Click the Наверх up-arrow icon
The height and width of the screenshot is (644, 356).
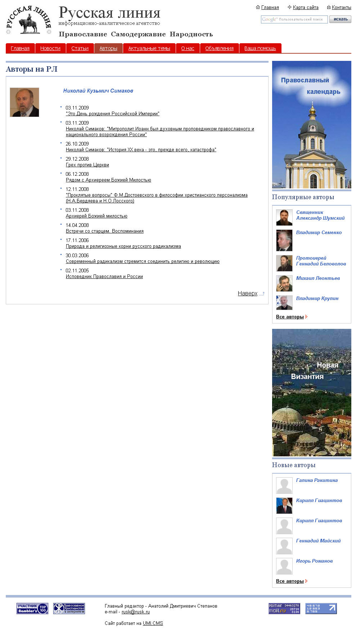[x=262, y=294]
